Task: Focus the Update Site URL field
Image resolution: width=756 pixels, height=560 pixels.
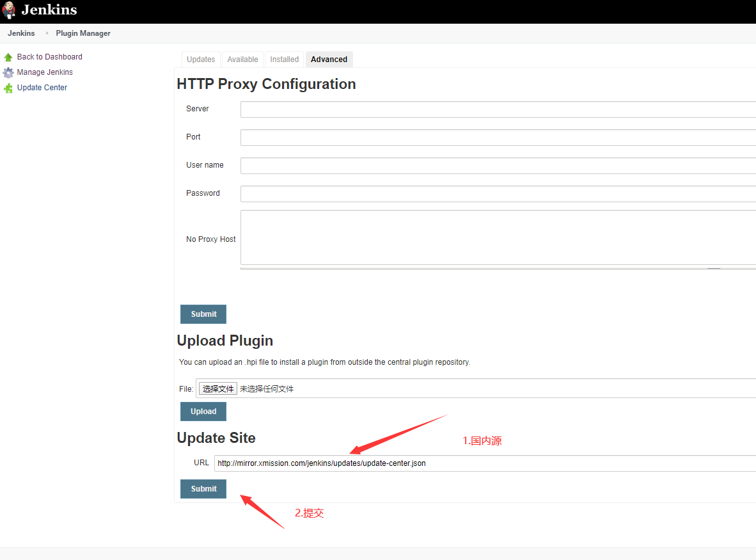Action: click(x=485, y=463)
